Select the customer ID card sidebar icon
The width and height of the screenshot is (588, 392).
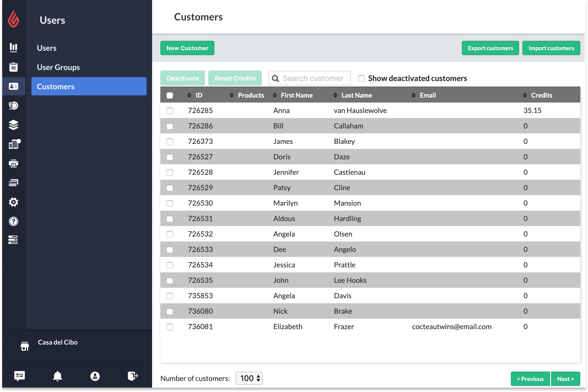14,86
